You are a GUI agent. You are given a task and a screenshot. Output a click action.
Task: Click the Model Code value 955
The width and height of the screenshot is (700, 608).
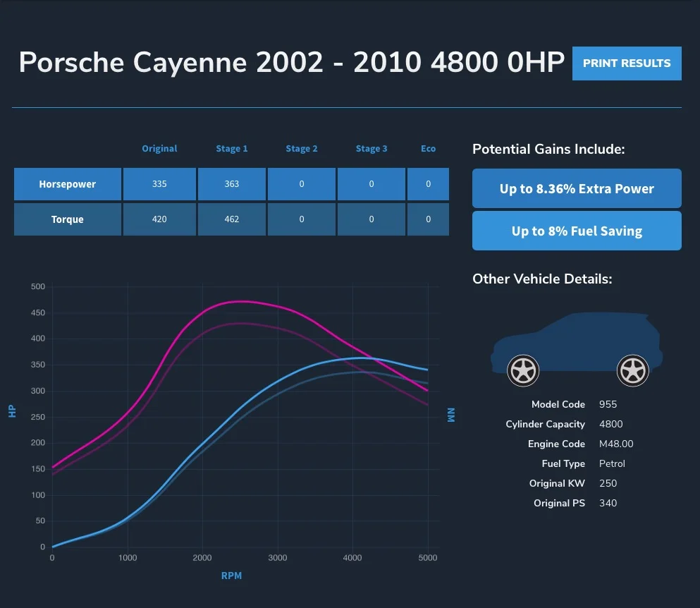(x=608, y=404)
